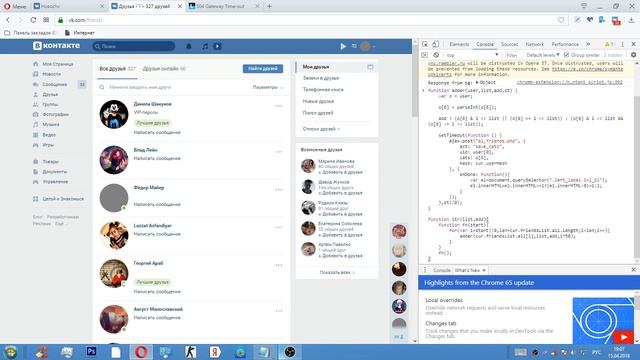Show the console sidebar icon
The width and height of the screenshot is (640, 360).
tap(425, 55)
